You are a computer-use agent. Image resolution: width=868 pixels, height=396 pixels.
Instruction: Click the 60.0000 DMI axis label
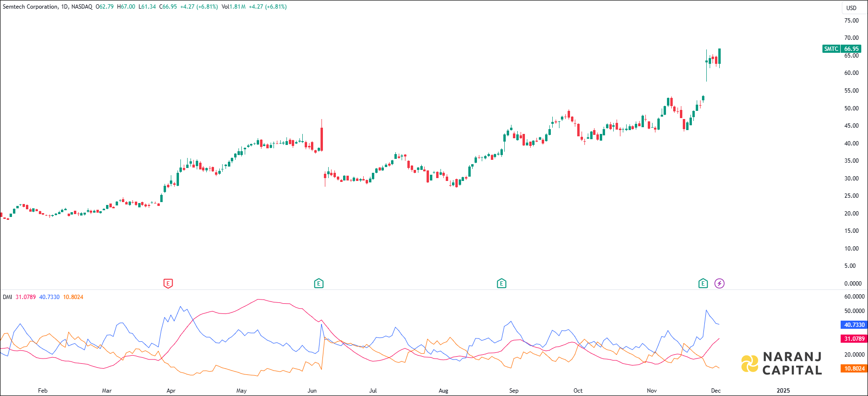(855, 297)
